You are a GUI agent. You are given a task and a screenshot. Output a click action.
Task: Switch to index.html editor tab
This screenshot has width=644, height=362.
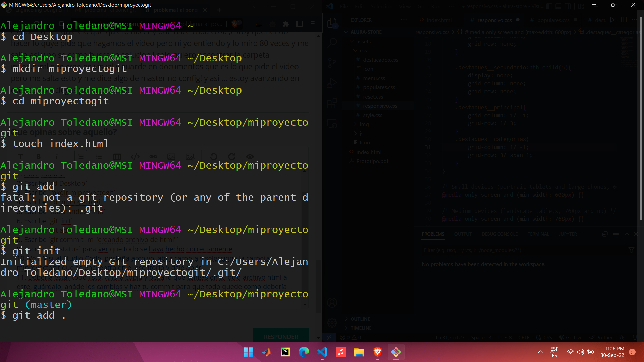[439, 20]
